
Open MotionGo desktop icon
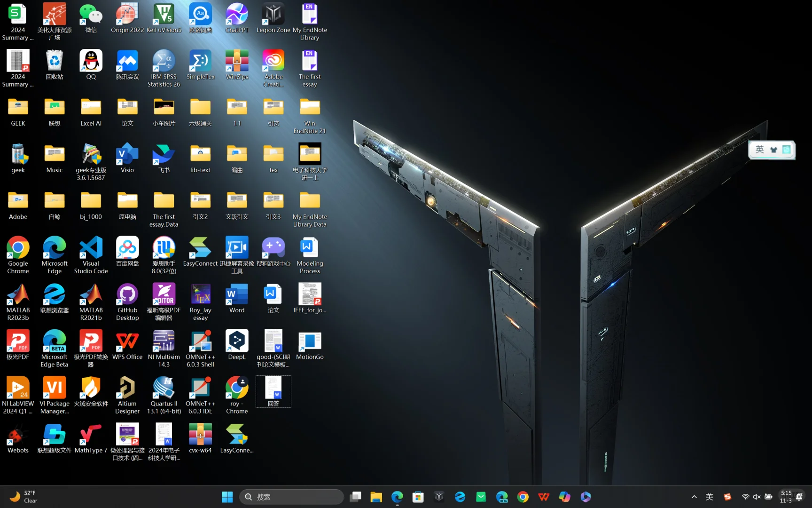pyautogui.click(x=310, y=345)
